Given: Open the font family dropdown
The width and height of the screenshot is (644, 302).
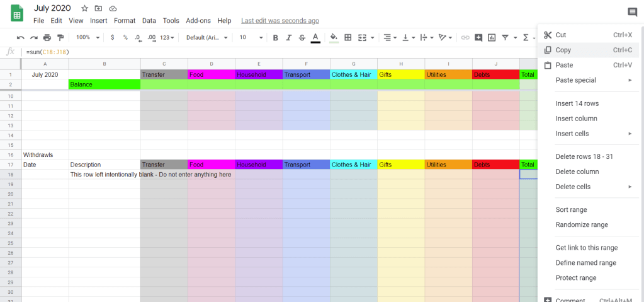Looking at the screenshot, I should [x=206, y=38].
